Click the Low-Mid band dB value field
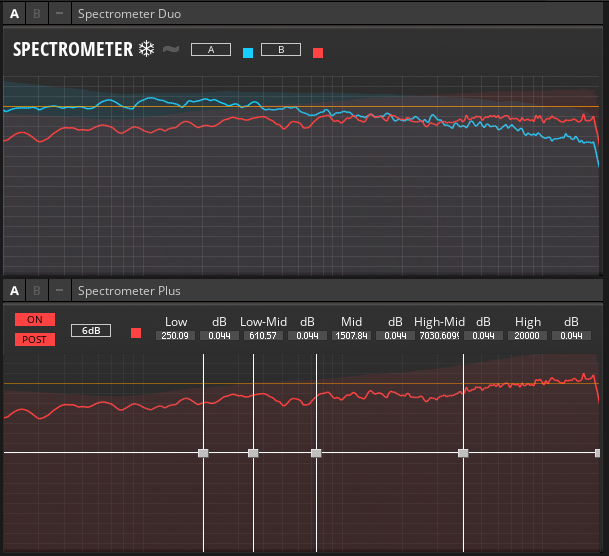The width and height of the screenshot is (609, 556). point(307,335)
